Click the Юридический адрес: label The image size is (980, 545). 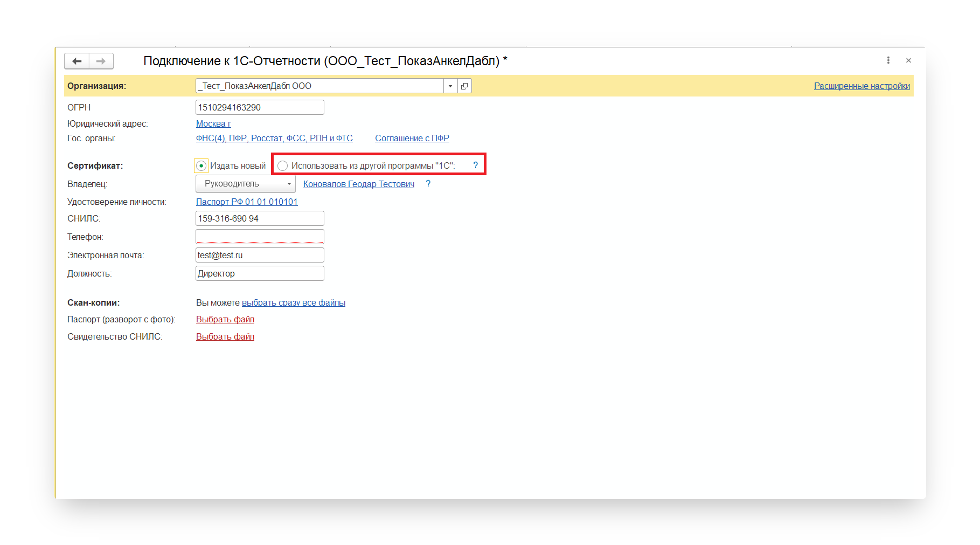108,124
